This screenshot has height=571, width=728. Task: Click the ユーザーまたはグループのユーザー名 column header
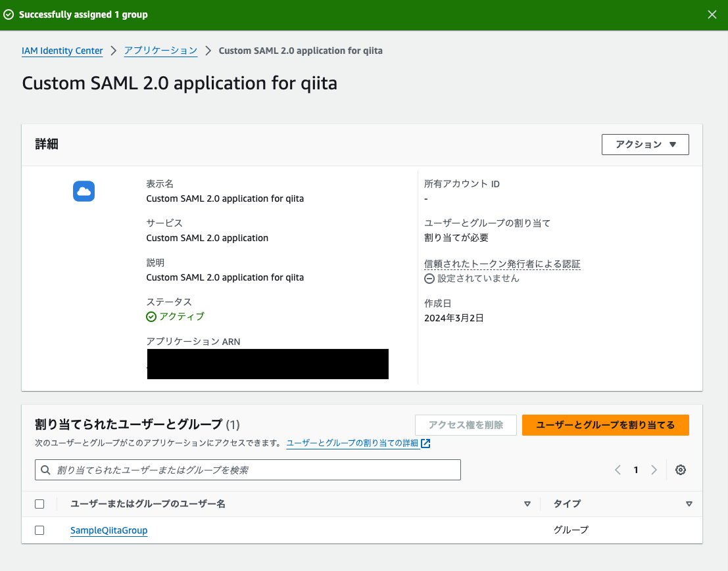coord(148,504)
